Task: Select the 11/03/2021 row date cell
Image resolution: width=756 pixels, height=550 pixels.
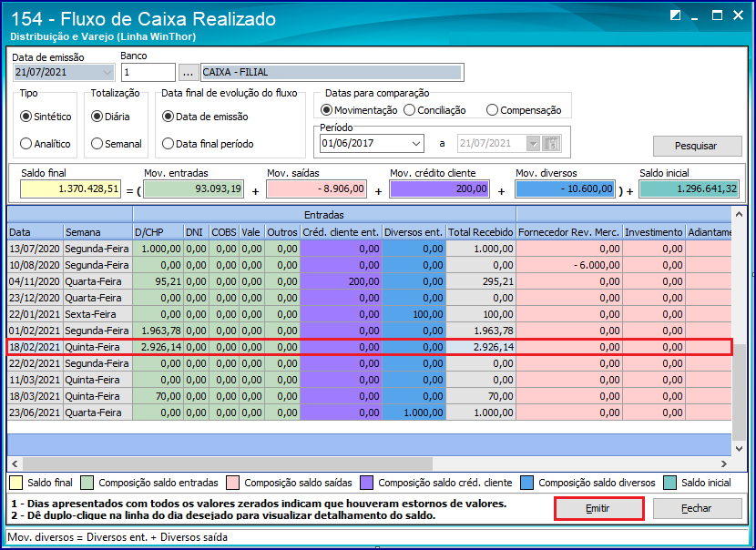Action: tap(36, 380)
